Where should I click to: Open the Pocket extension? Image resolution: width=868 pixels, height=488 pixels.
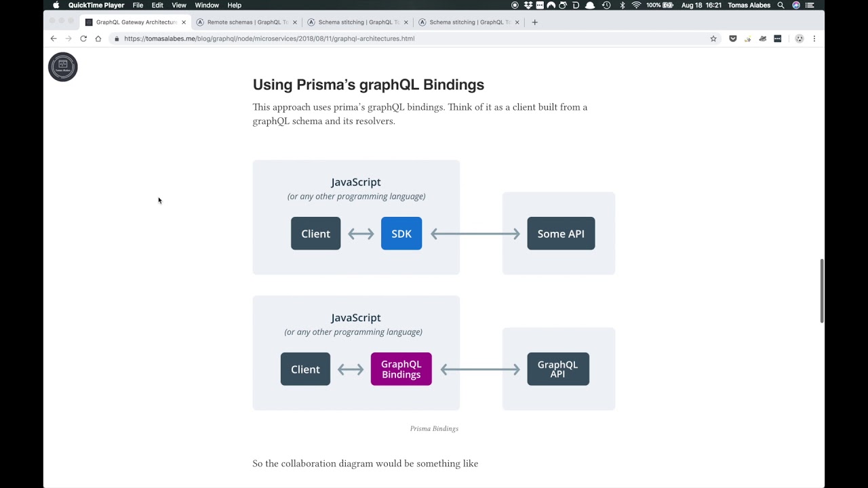[x=732, y=39]
